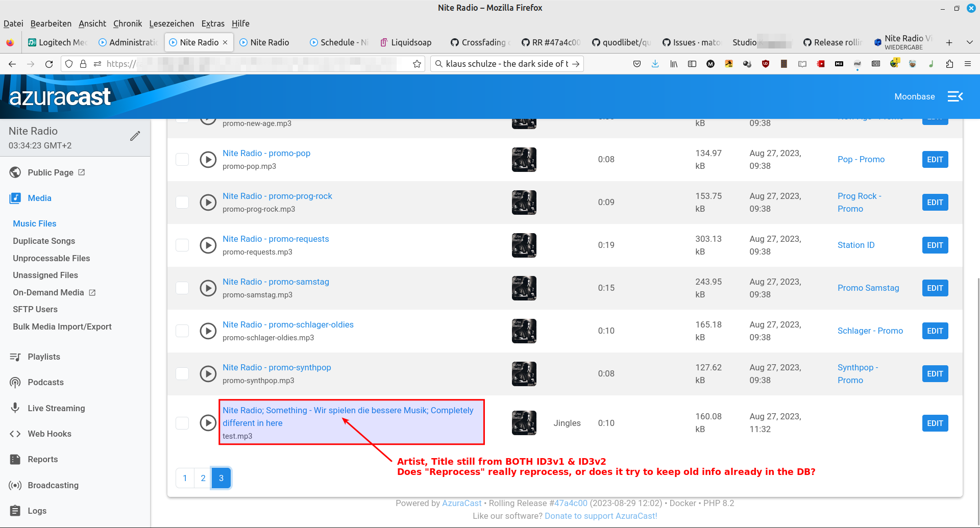The height and width of the screenshot is (528, 980).
Task: Open the Donate to support AzuraCast link
Action: tap(601, 516)
